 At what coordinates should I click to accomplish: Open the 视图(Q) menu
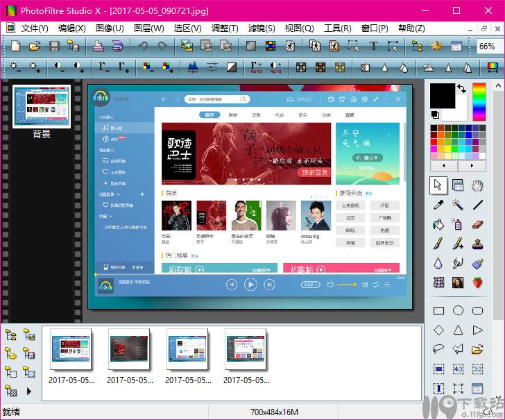(x=299, y=28)
